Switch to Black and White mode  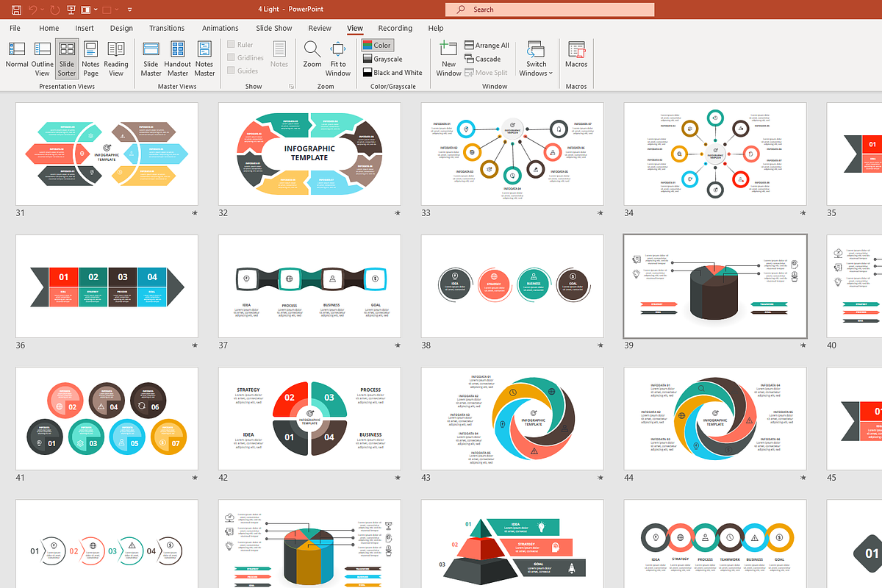pos(393,73)
